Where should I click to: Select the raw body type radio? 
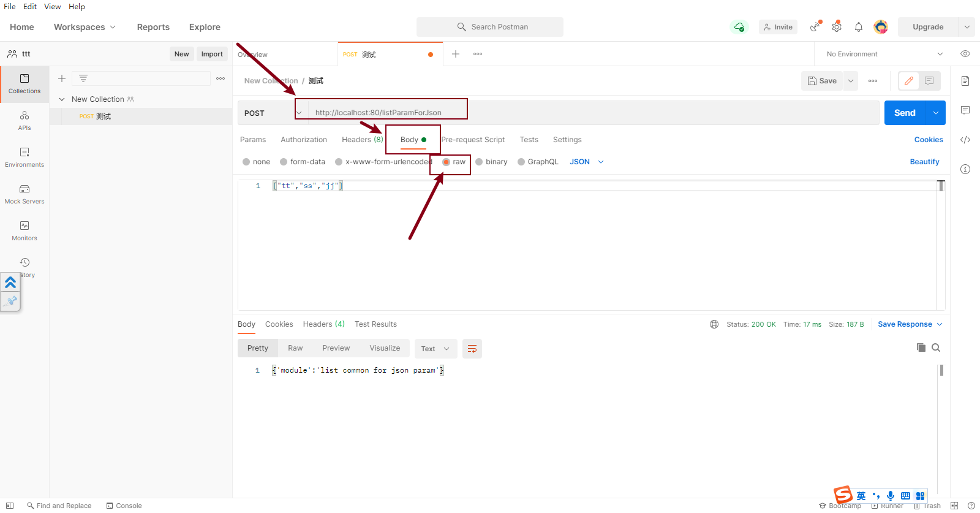(447, 162)
